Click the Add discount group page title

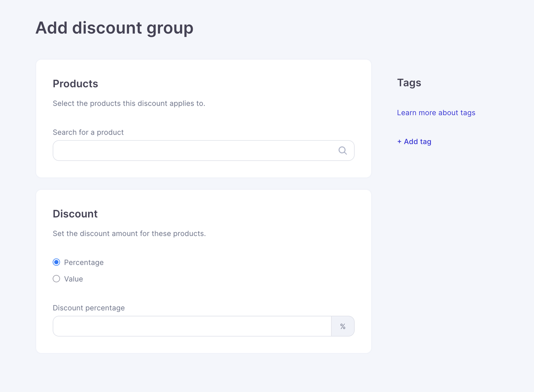tap(114, 28)
